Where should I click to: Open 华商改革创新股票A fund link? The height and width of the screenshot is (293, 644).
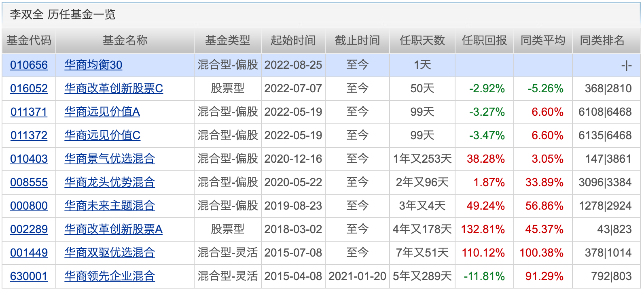[x=113, y=229]
